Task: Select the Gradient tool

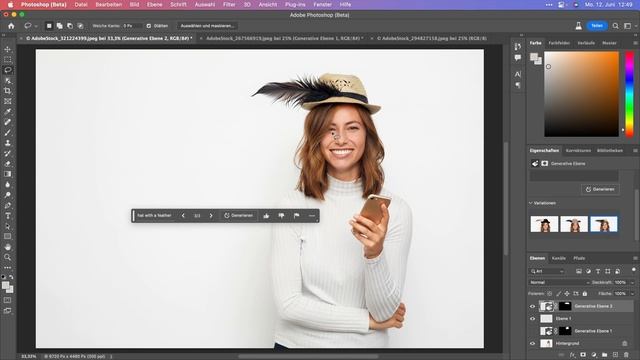Action: [7, 174]
